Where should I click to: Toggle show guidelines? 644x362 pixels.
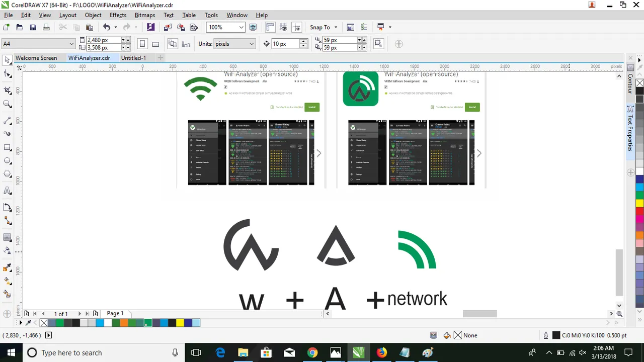point(297,27)
